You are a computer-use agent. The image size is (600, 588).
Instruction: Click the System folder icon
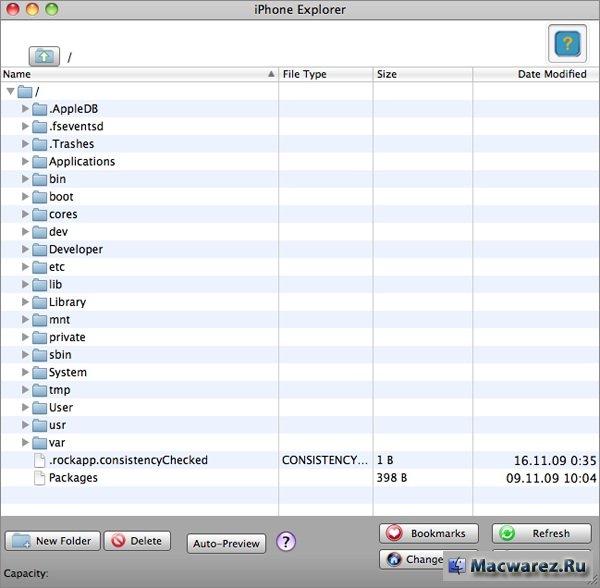coord(40,372)
